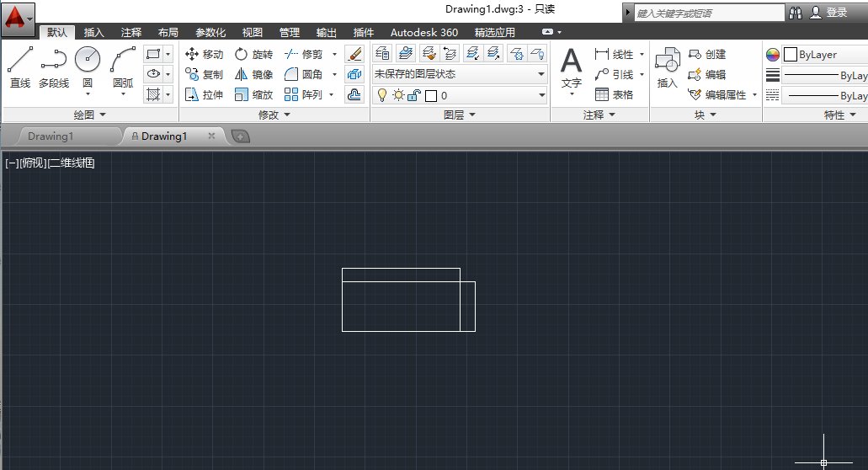The height and width of the screenshot is (470, 868).
Task: Select the Line (直线) drawing tool
Action: [x=20, y=67]
